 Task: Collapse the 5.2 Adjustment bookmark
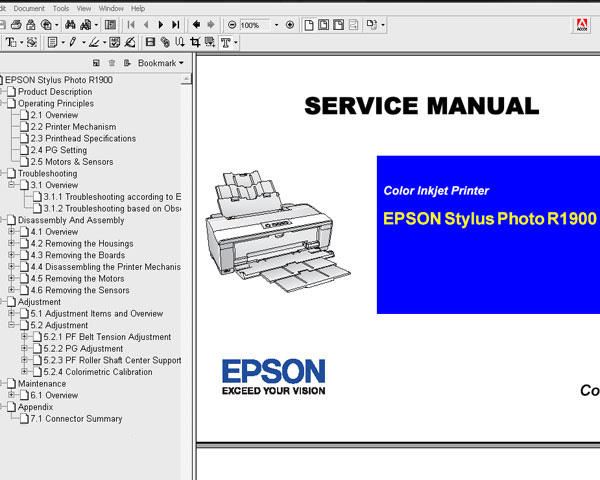pos(11,325)
